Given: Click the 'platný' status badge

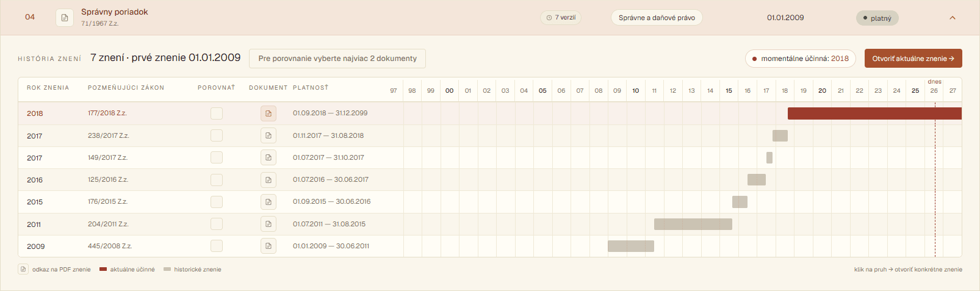Looking at the screenshot, I should (877, 18).
